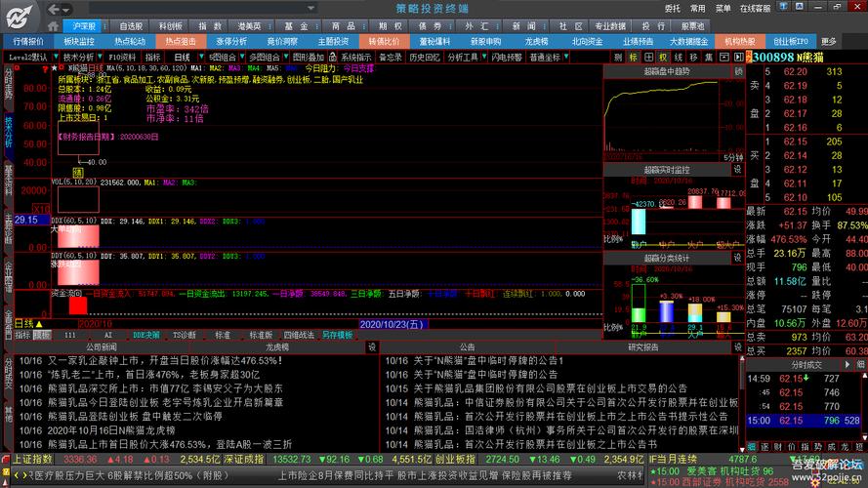
Task: Click the 在线客服 online support button
Action: coord(755,8)
